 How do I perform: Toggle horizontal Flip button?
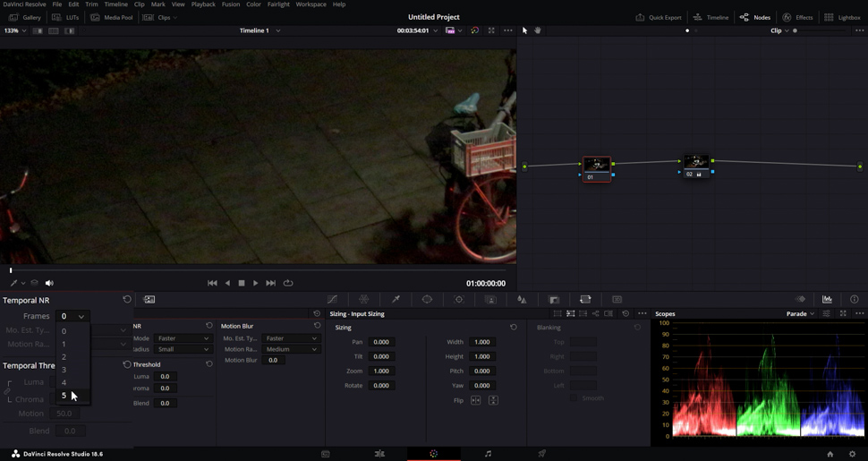(x=475, y=400)
